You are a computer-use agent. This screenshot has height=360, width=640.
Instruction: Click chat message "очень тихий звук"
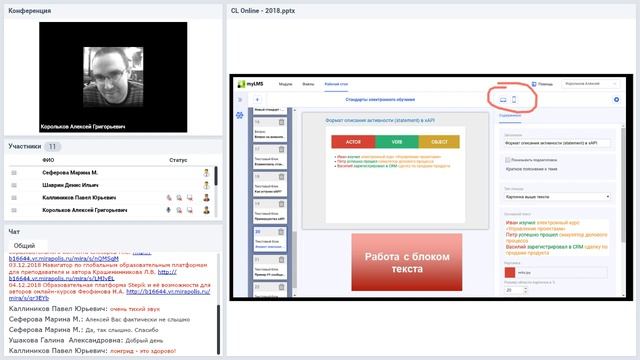135,309
